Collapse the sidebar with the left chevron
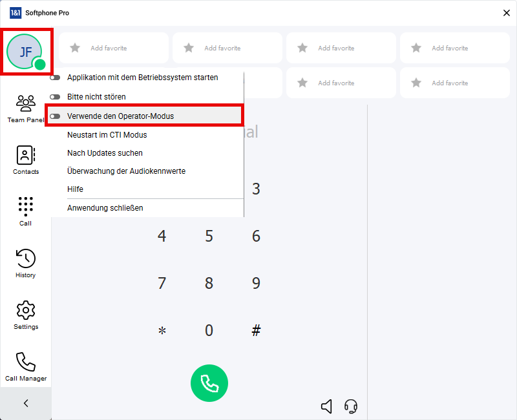Viewport: 517px width, 420px height. [25, 403]
